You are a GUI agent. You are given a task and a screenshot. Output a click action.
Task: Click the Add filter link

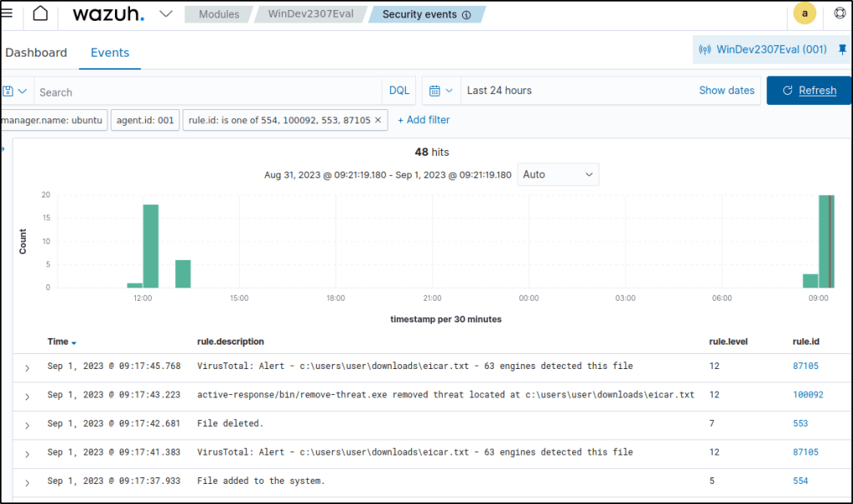(424, 120)
